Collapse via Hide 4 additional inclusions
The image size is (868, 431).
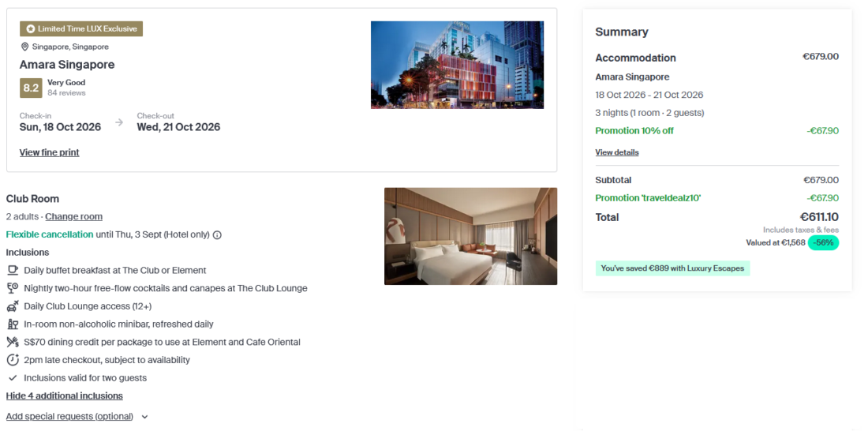65,395
